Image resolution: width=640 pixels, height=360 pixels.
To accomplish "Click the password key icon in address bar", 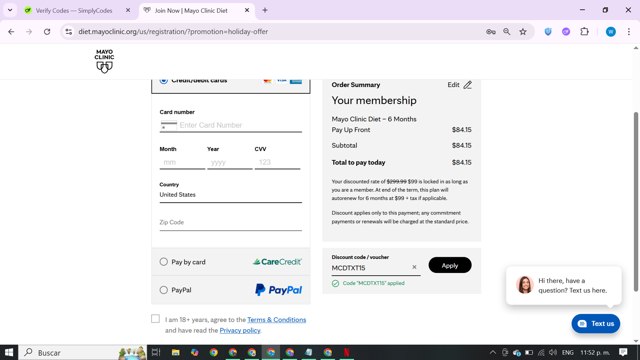I will point(491,31).
